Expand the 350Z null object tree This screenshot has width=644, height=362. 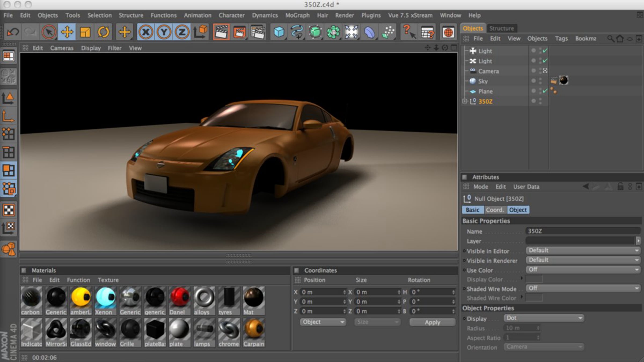[x=465, y=101]
